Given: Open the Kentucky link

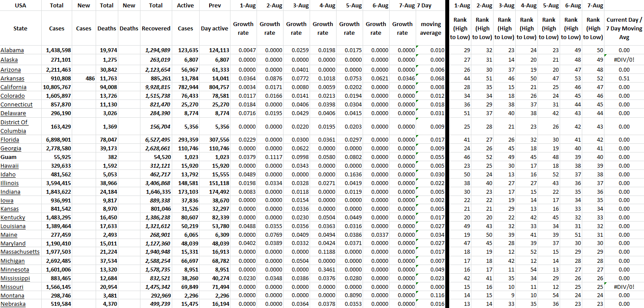Looking at the screenshot, I should pyautogui.click(x=13, y=218).
